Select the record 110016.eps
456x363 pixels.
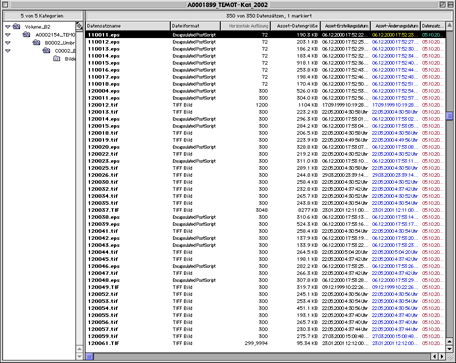pos(265,70)
